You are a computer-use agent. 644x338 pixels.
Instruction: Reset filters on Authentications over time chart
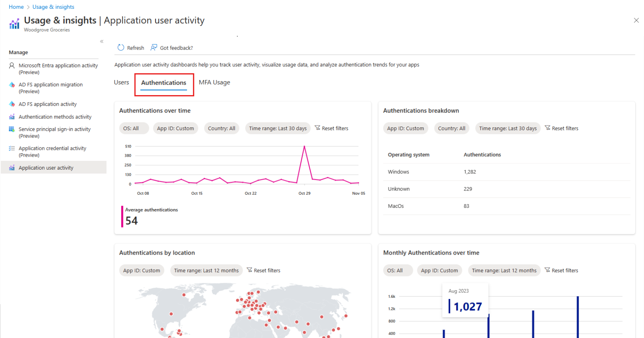332,128
